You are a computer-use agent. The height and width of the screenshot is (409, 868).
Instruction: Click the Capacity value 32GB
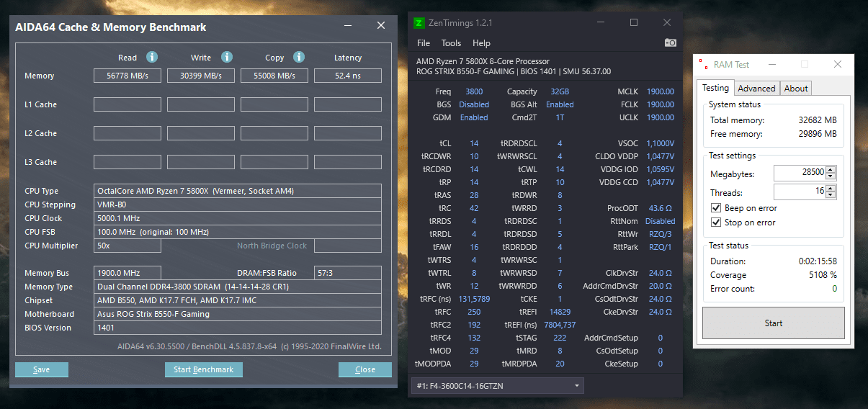tap(560, 91)
